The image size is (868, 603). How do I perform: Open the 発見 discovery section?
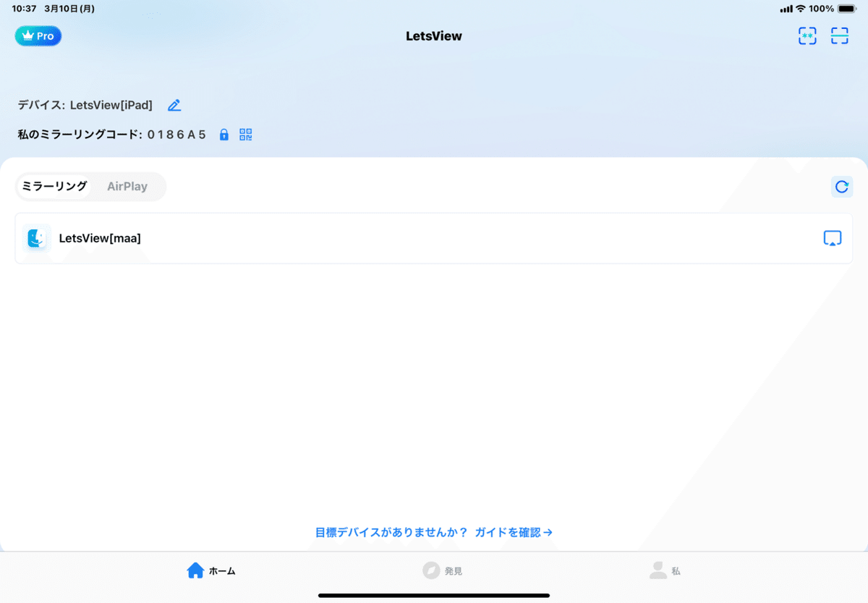[443, 570]
